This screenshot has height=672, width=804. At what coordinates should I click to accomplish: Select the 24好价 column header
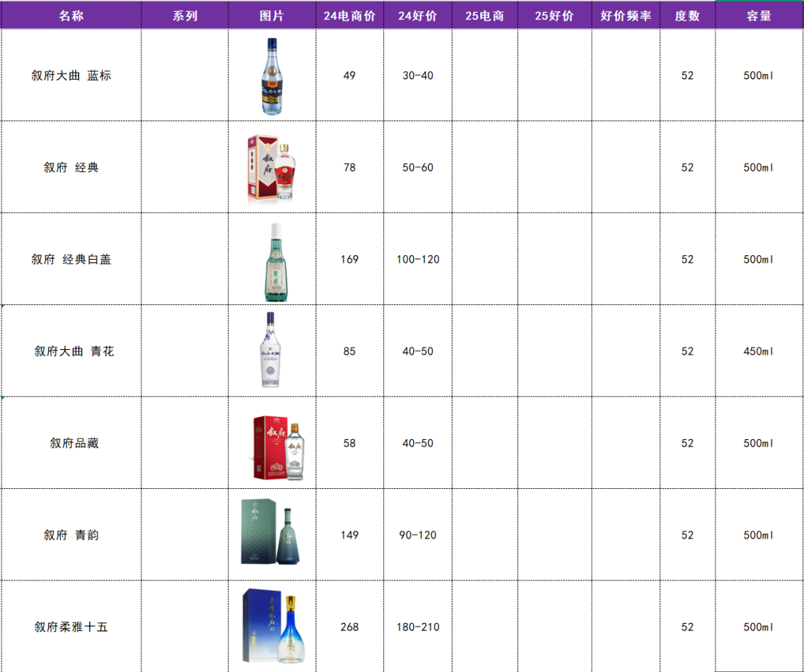click(x=418, y=16)
